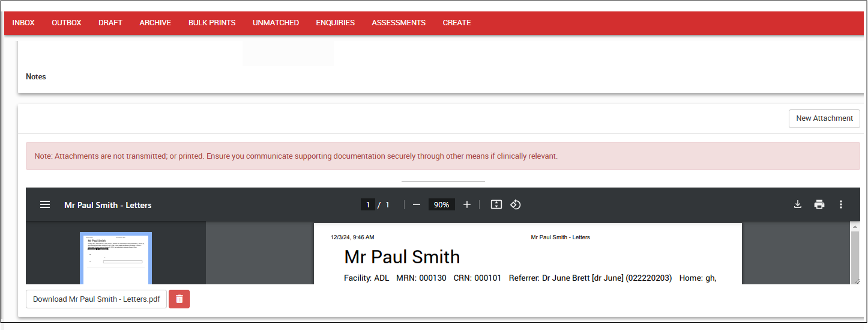Open the CREATE menu item
The width and height of the screenshot is (868, 330).
point(457,23)
